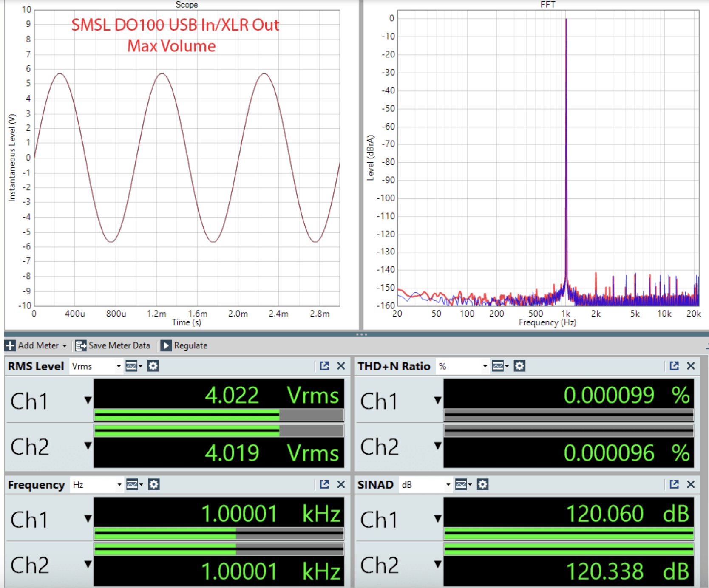Screen dimensions: 709x588
Task: Open Frequency meter display-type icon
Action: 134,484
